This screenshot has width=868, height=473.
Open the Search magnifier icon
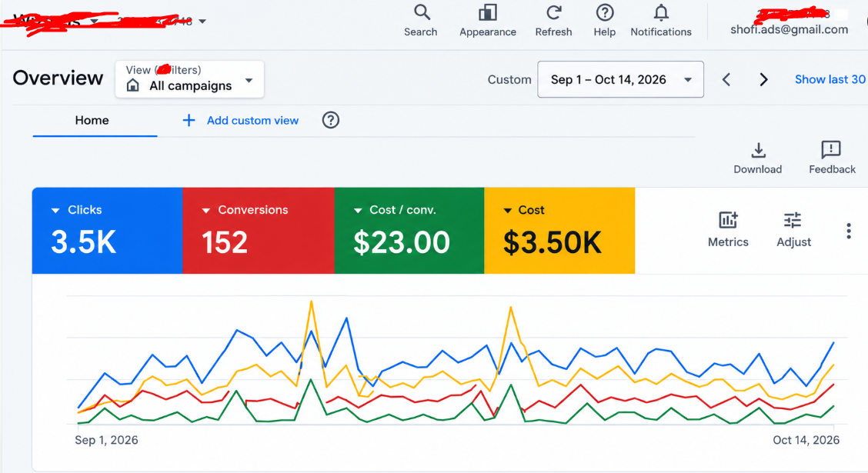click(422, 12)
